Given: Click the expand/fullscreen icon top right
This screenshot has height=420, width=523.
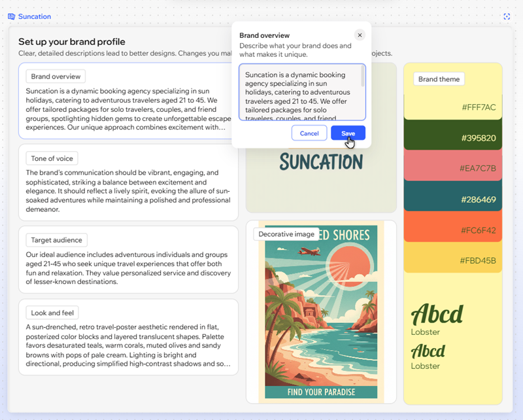Looking at the screenshot, I should pyautogui.click(x=507, y=16).
